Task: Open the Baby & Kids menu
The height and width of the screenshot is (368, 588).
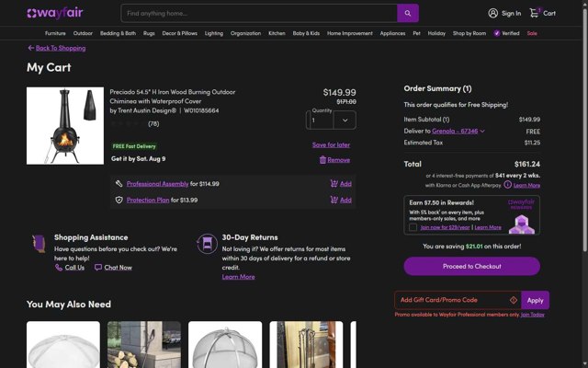Action: tap(306, 33)
